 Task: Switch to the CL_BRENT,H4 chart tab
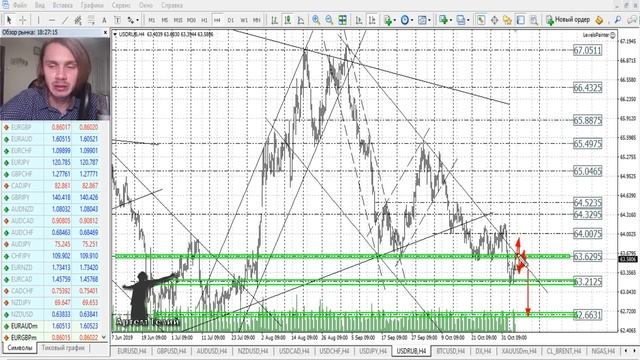coord(564,351)
